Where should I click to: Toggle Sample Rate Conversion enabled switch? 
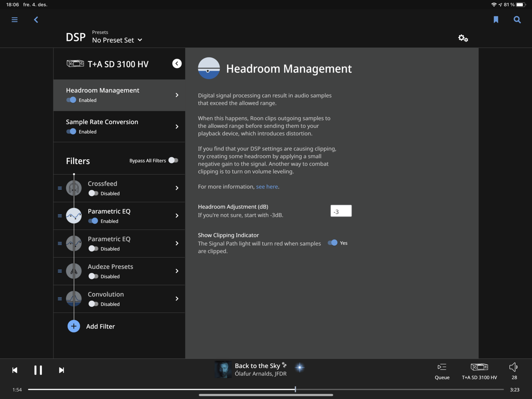(71, 132)
